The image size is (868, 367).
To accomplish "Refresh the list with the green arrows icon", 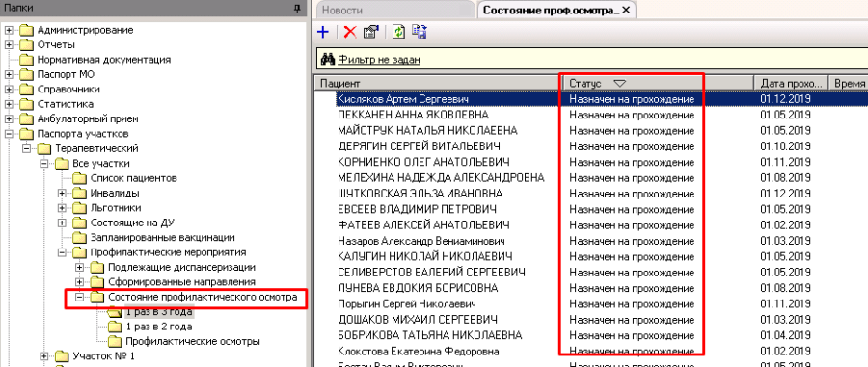I will 398,32.
